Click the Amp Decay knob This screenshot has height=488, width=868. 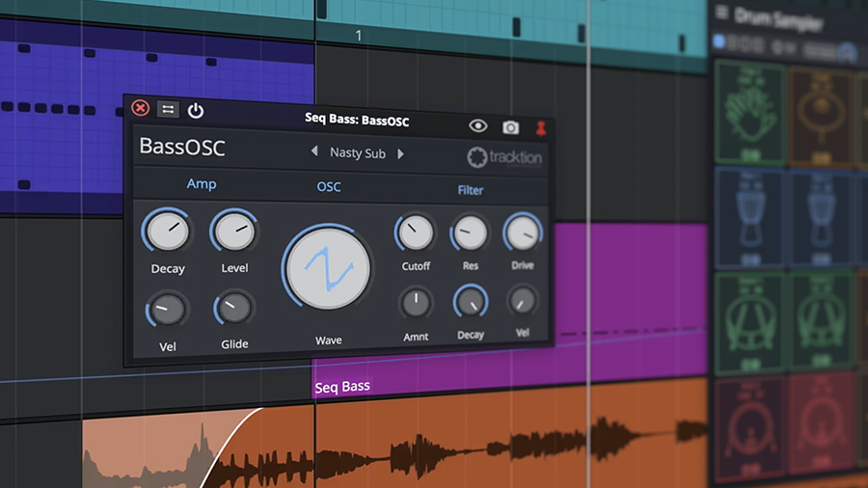[166, 232]
